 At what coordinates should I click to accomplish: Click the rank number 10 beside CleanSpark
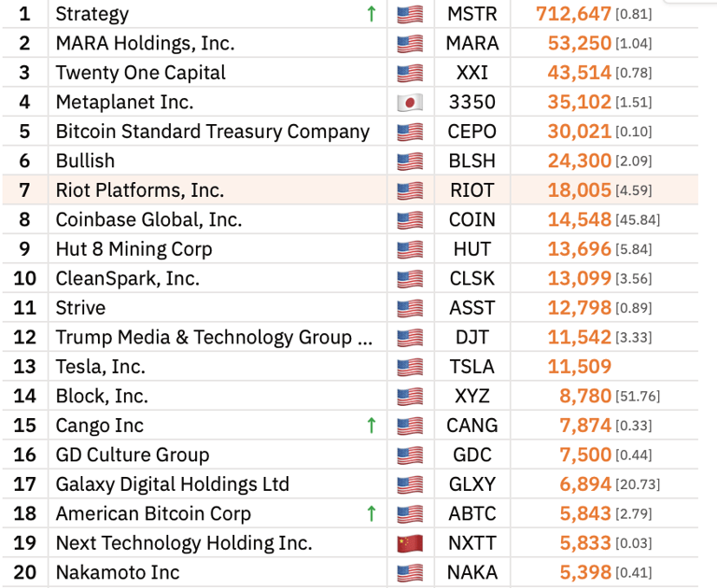pos(25,278)
